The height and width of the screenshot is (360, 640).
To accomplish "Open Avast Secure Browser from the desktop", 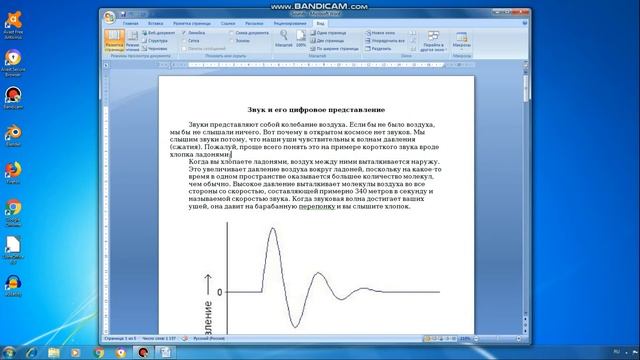I will (13, 63).
